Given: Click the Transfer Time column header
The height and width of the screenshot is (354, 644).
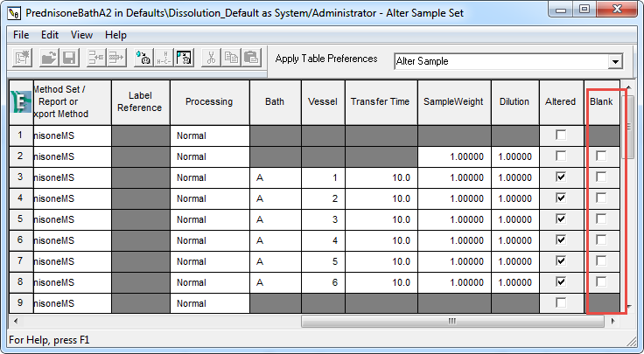Looking at the screenshot, I should coord(381,102).
